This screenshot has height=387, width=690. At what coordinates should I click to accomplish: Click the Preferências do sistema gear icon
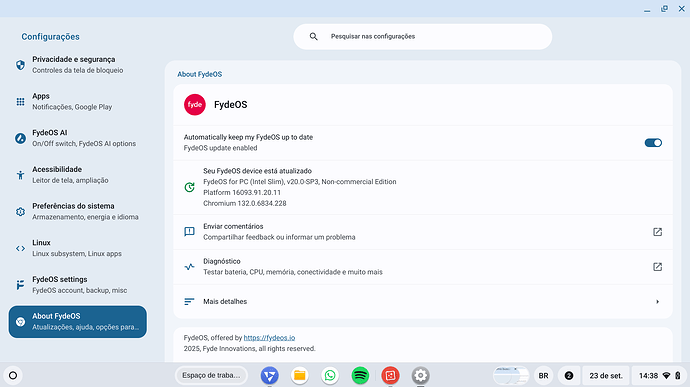click(20, 212)
